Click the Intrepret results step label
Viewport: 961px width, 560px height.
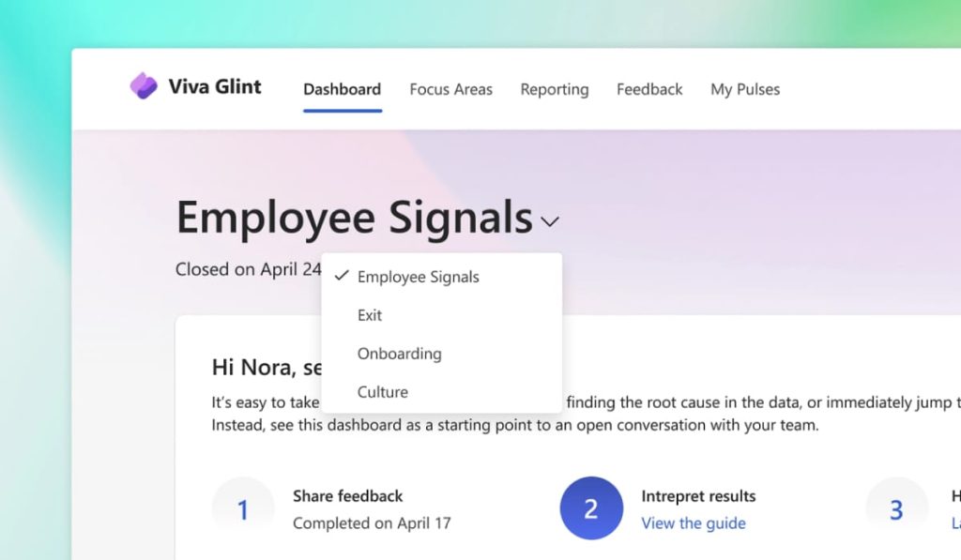698,496
